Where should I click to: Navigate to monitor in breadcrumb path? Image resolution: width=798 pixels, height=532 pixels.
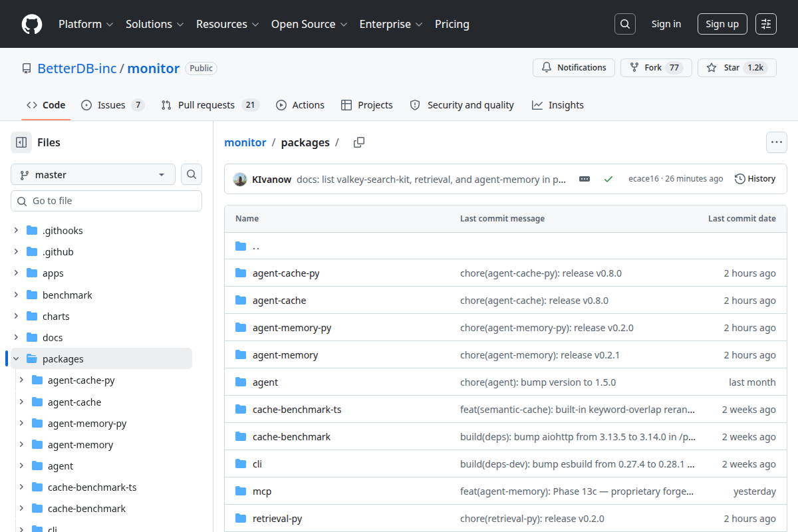(245, 142)
